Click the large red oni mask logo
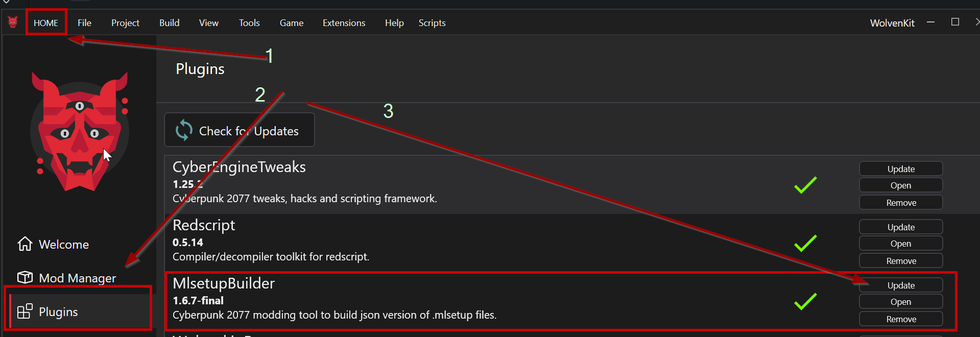The image size is (980, 337). pyautogui.click(x=80, y=132)
